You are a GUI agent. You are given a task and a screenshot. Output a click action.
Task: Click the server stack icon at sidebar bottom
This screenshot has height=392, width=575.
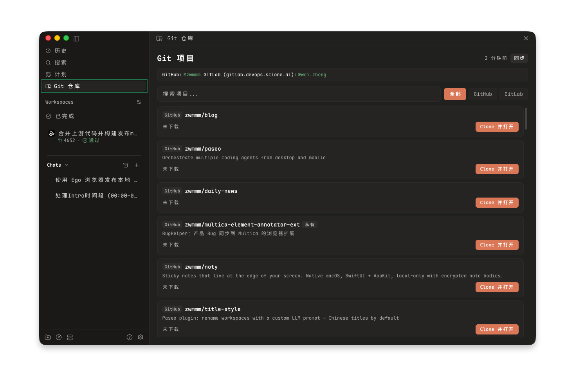pos(70,337)
